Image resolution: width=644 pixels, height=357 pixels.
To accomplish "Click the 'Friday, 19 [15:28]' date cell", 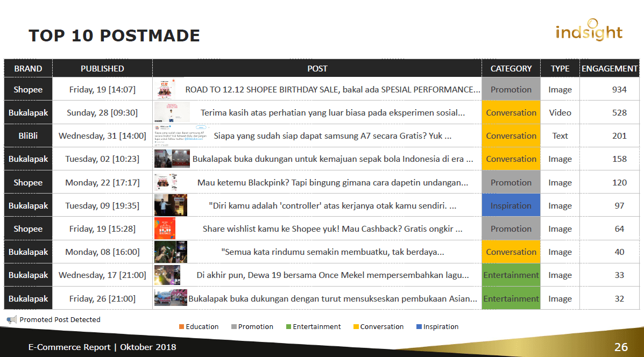I will coord(102,229).
